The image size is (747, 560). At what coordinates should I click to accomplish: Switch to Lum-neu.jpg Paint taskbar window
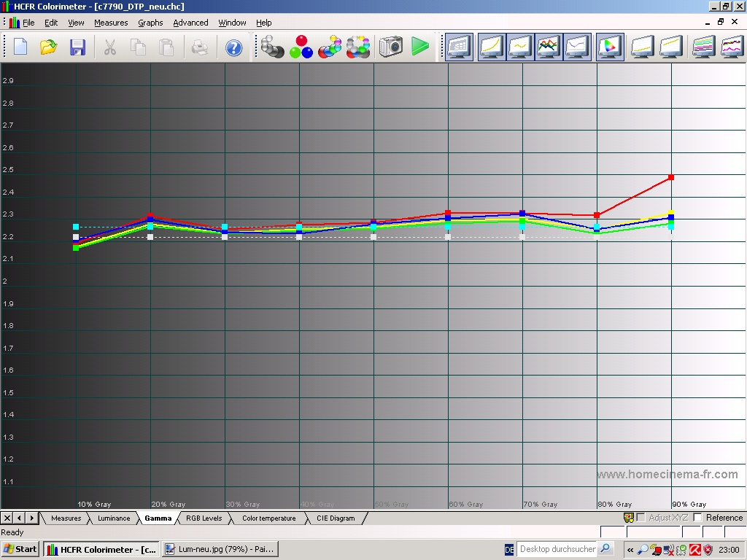(x=220, y=549)
